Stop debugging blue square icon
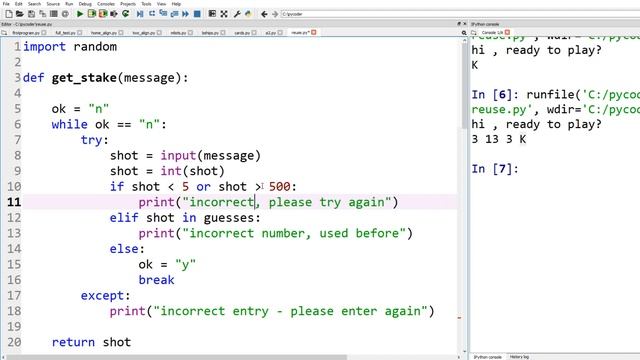This screenshot has width=640, height=360. tap(197, 14)
